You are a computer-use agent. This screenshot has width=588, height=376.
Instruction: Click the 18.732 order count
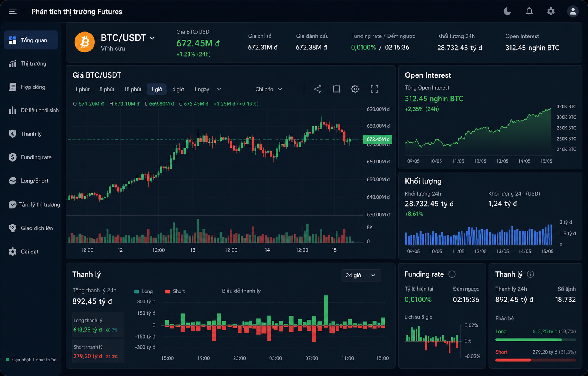click(x=565, y=300)
